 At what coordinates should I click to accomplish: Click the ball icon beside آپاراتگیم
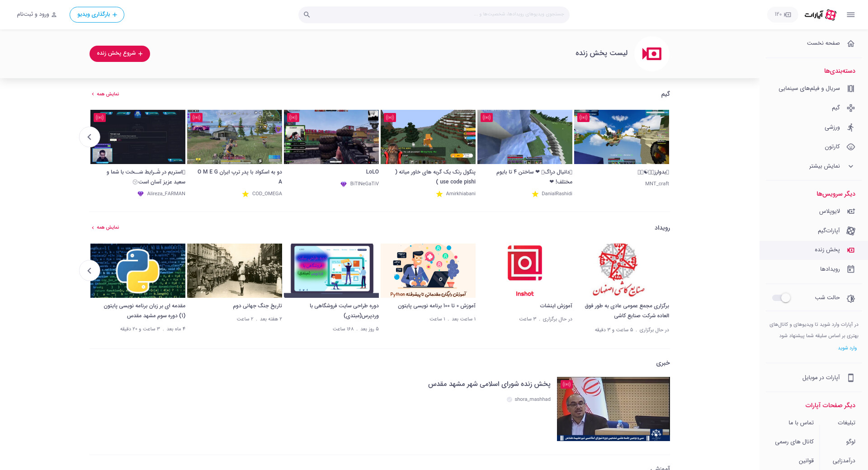click(x=850, y=230)
